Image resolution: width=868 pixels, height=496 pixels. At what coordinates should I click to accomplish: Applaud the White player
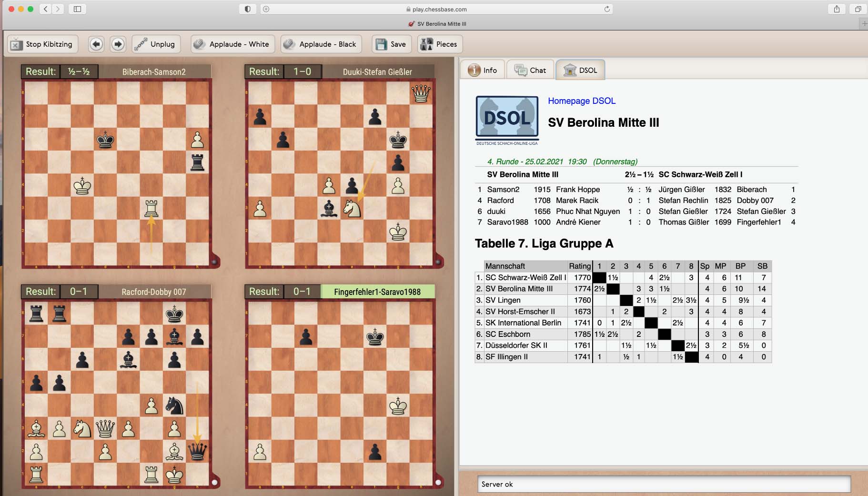click(232, 44)
